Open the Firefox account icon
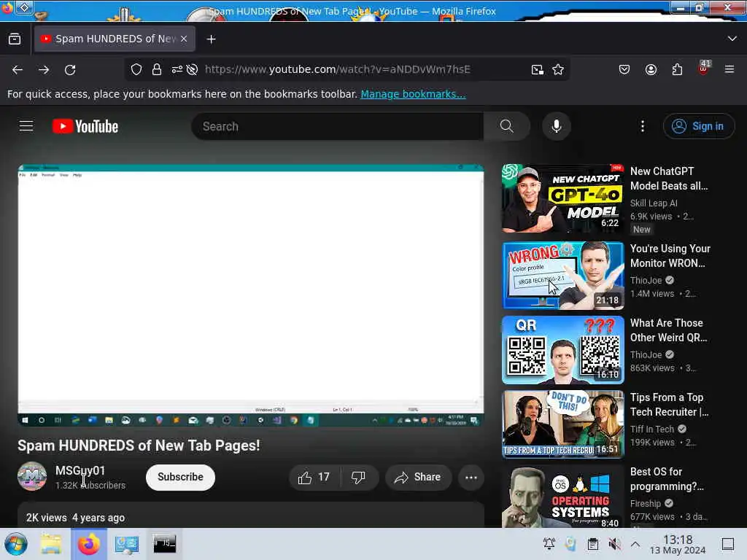 [651, 69]
